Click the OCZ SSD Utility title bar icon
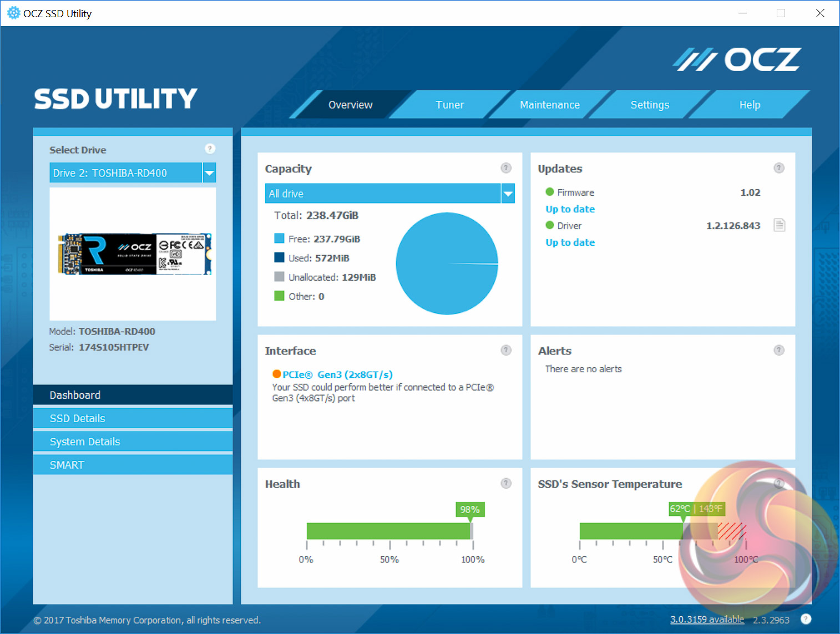Image resolution: width=840 pixels, height=634 pixels. 13,13
